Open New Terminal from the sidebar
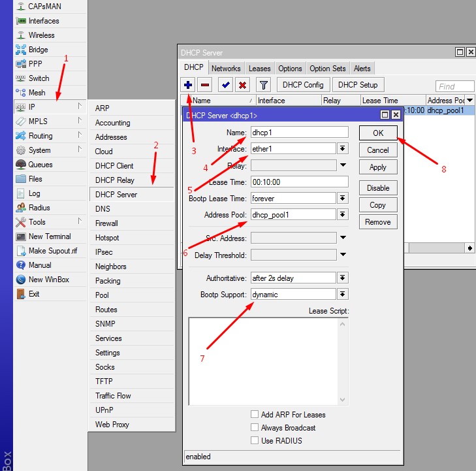The width and height of the screenshot is (476, 471). point(50,236)
